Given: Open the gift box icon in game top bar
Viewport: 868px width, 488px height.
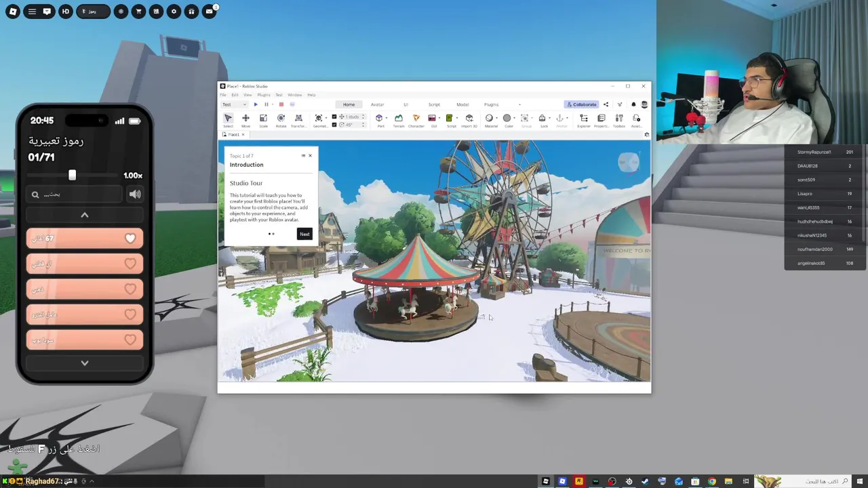Looking at the screenshot, I should click(192, 12).
